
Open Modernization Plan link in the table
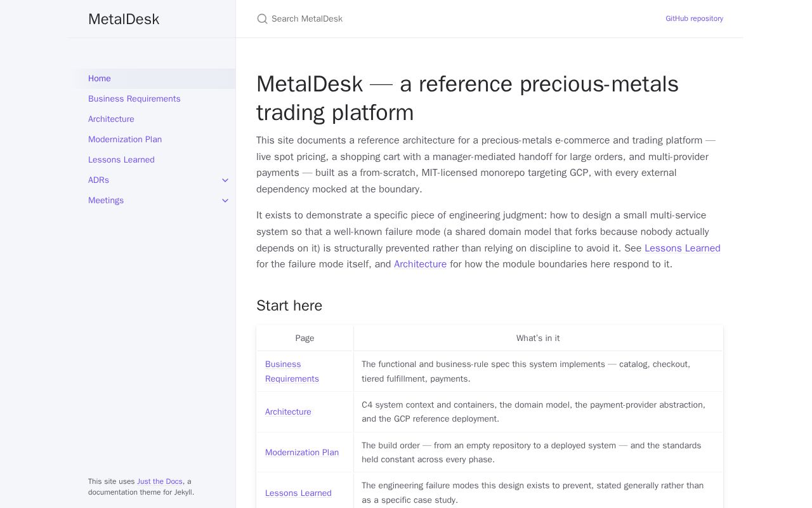(302, 453)
